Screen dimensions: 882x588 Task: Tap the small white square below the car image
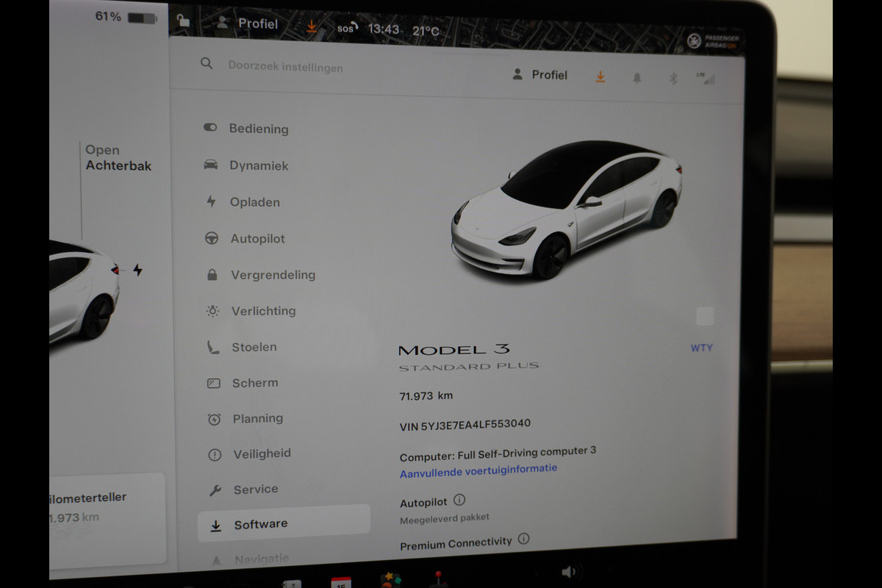coord(705,316)
